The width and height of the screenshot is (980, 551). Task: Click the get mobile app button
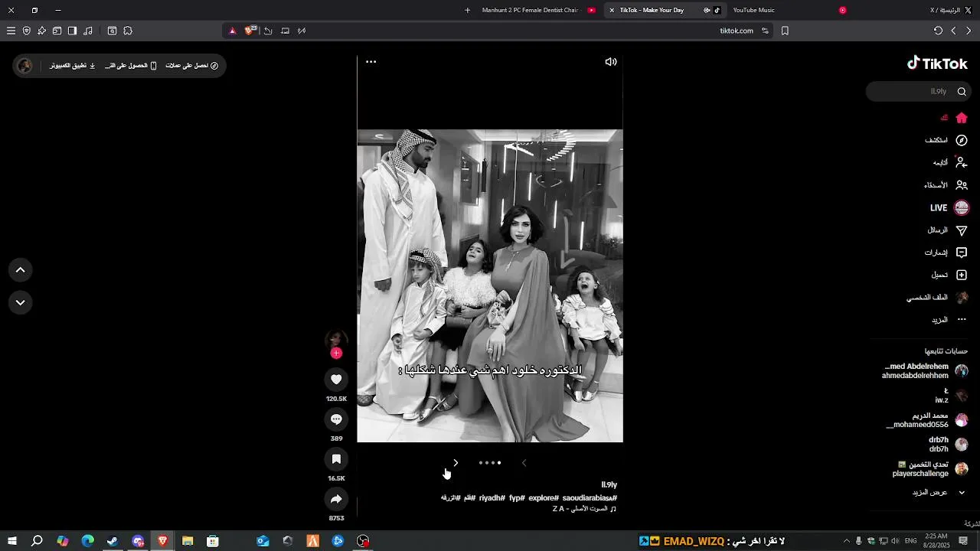(x=131, y=66)
